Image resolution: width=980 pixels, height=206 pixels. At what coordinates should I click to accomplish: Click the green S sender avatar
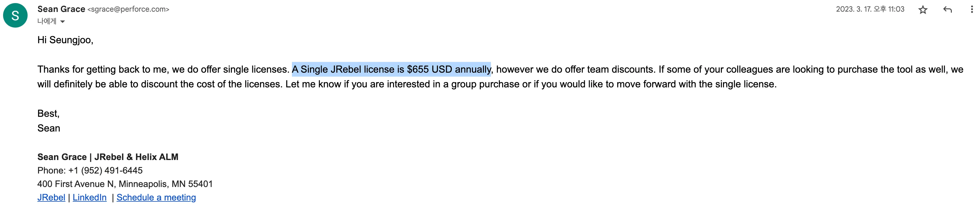(x=15, y=16)
